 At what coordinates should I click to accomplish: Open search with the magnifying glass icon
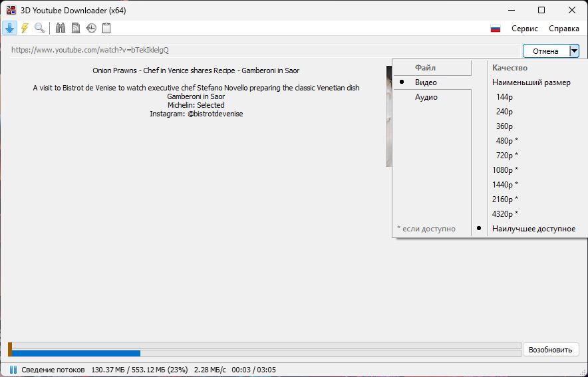(39, 28)
